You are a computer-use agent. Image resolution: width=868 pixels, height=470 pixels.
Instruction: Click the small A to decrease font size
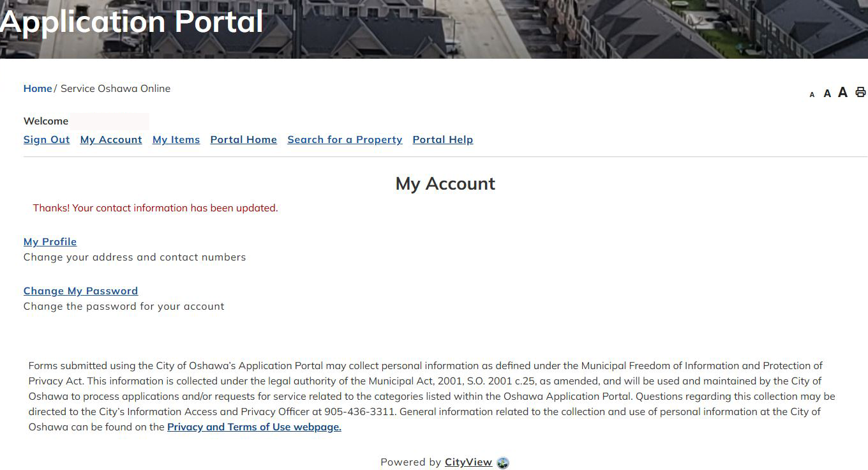click(812, 93)
